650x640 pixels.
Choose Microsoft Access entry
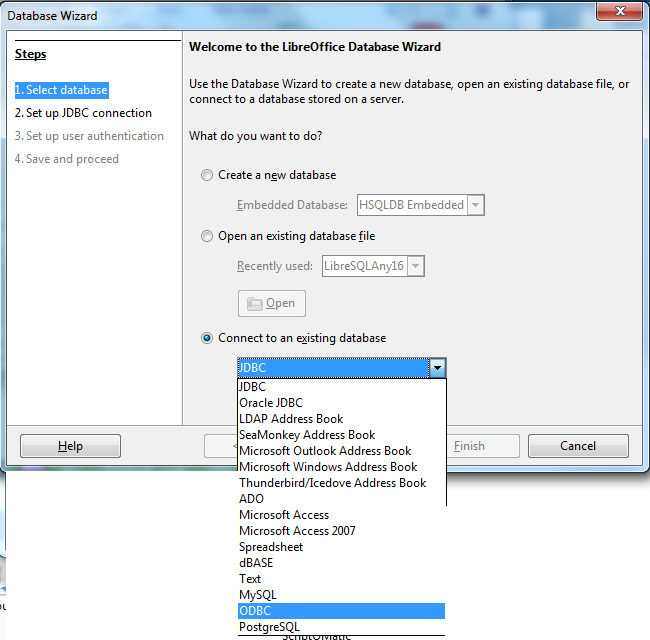[342, 515]
